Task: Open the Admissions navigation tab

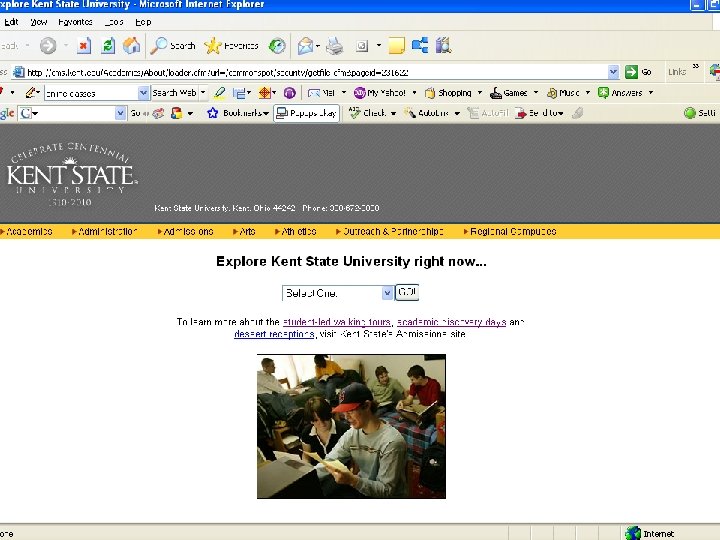Action: (x=186, y=231)
